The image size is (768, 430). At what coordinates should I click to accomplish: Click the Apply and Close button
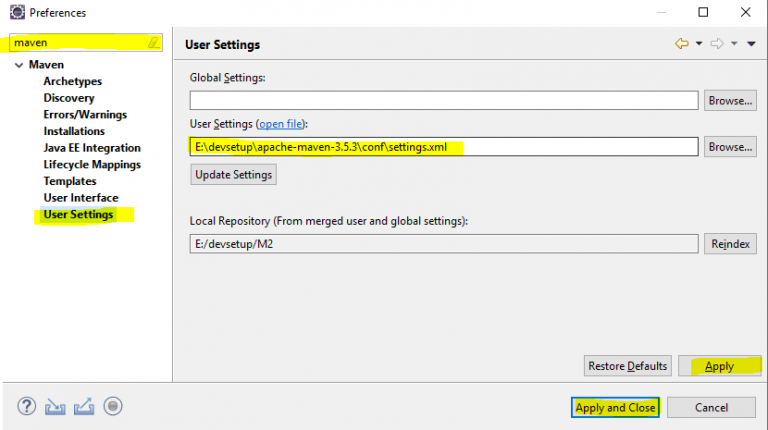(x=615, y=407)
